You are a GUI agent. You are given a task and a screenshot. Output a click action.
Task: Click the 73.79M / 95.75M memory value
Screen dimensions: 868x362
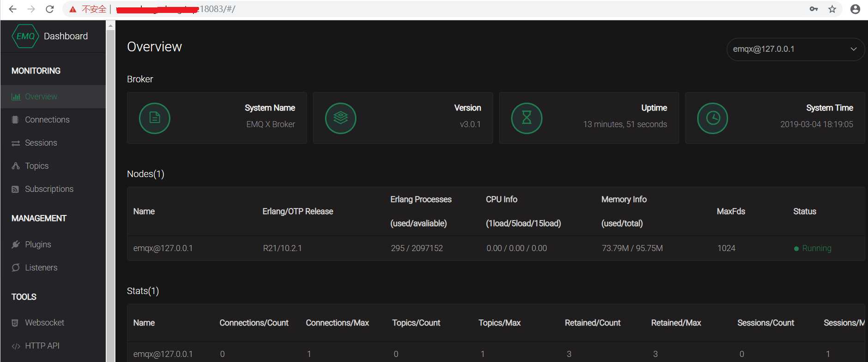632,248
